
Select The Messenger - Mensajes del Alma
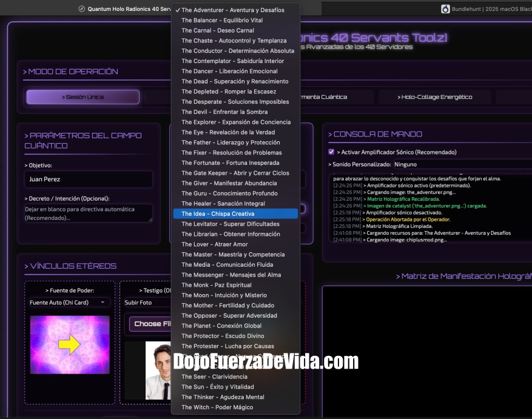click(235, 275)
